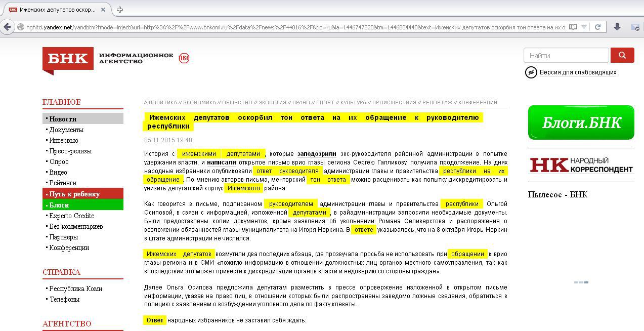Click the БНК logo

68,59
